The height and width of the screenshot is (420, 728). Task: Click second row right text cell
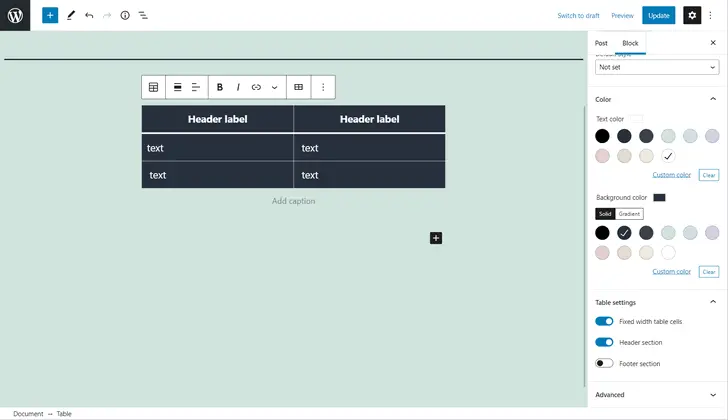click(370, 175)
